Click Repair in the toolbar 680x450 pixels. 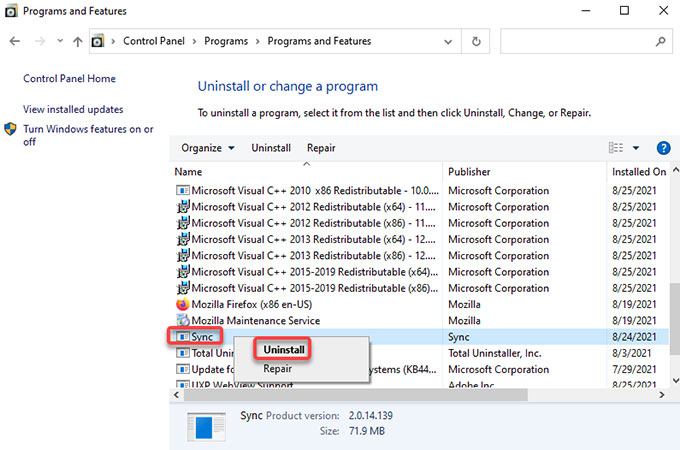coord(321,148)
